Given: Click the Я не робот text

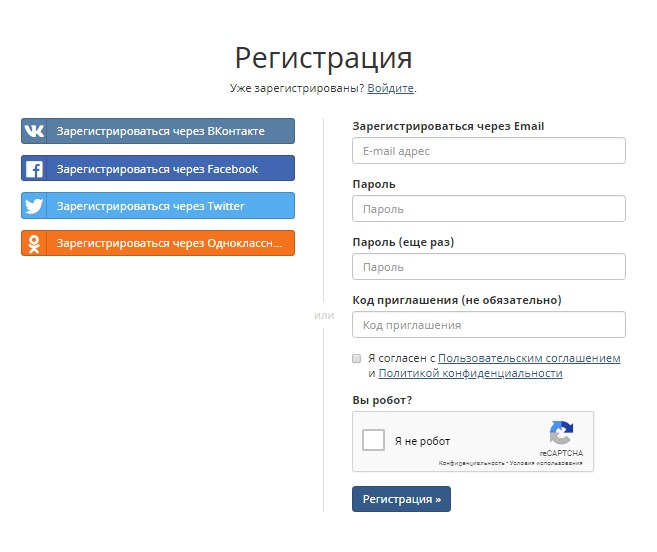Looking at the screenshot, I should tap(422, 441).
